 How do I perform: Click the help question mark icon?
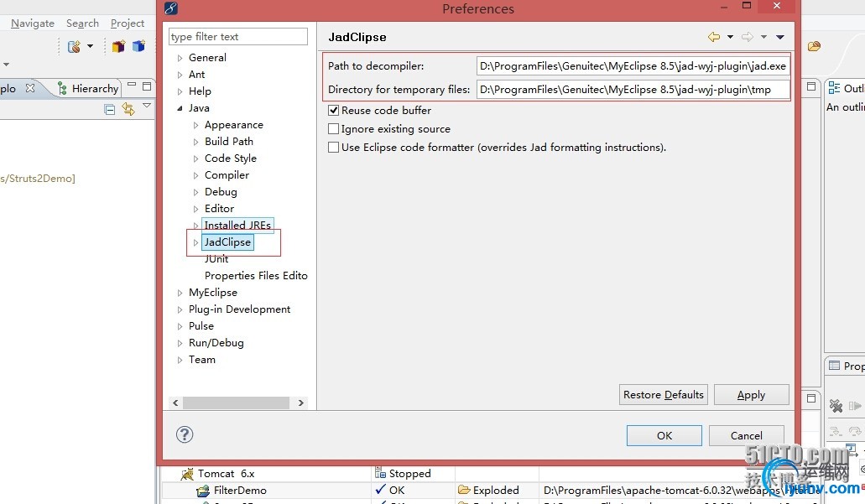(185, 434)
